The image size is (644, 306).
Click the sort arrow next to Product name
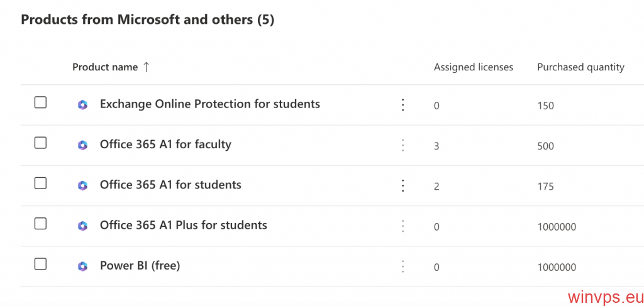[x=146, y=67]
